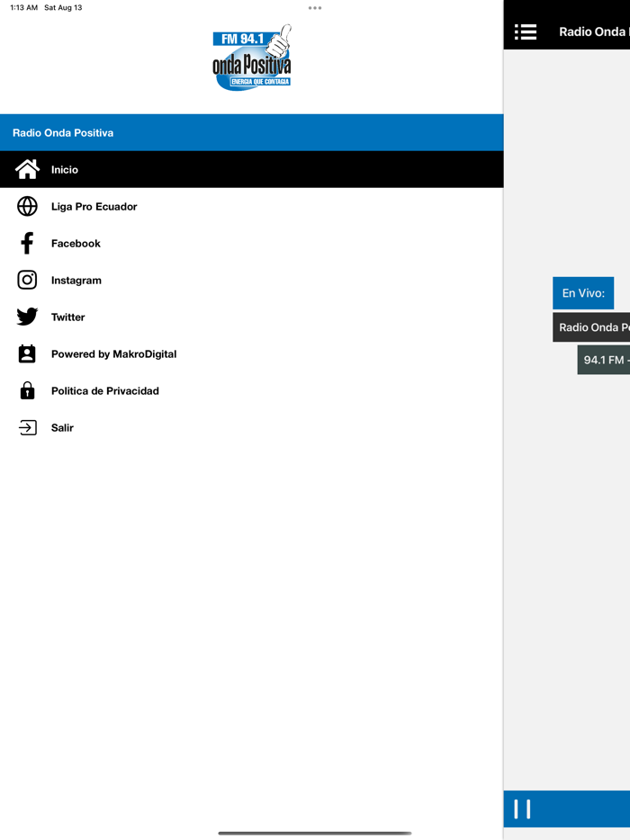The width and height of the screenshot is (630, 840).
Task: Tap the Onda Positiva FM 94.1 logo
Action: pyautogui.click(x=252, y=58)
